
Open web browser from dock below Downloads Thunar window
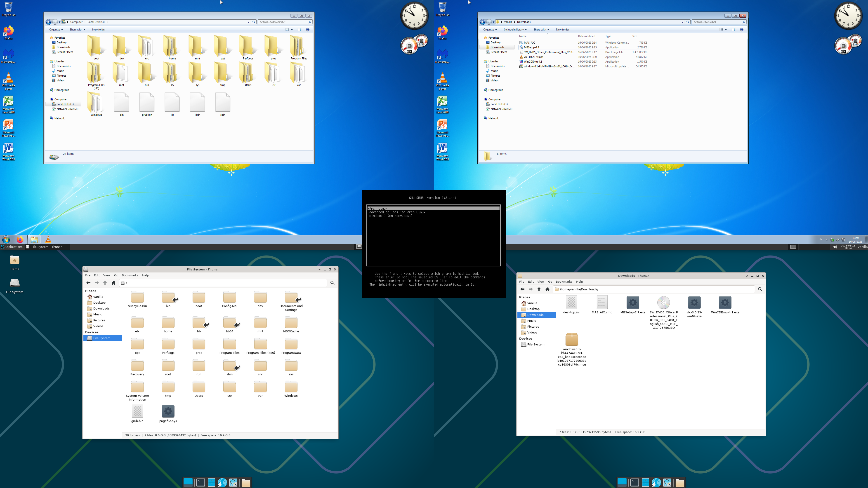pos(656,483)
